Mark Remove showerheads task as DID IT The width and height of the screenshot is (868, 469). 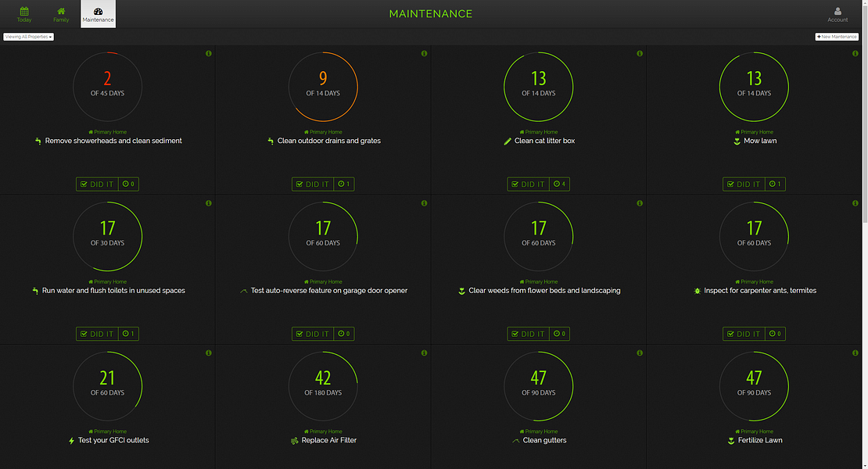pos(97,184)
